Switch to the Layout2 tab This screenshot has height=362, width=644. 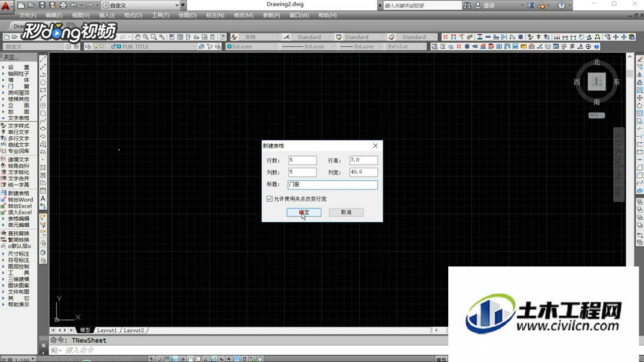(134, 330)
